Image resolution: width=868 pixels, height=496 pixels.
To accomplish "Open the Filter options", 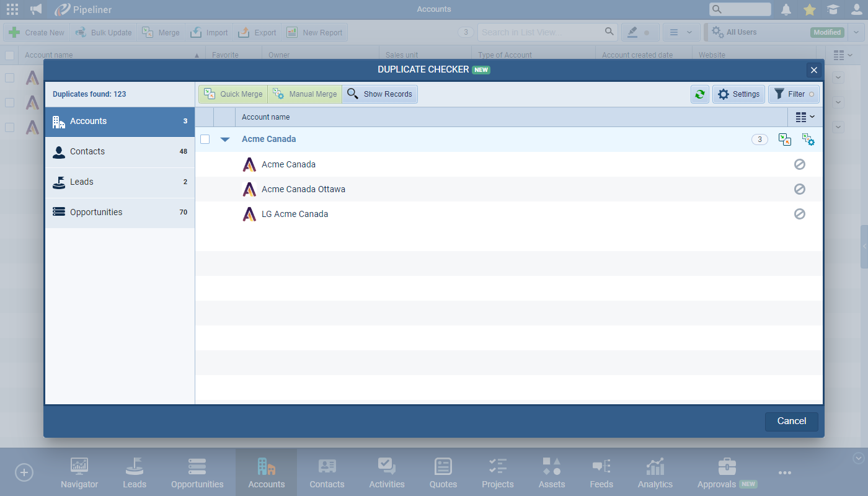I will pos(794,94).
